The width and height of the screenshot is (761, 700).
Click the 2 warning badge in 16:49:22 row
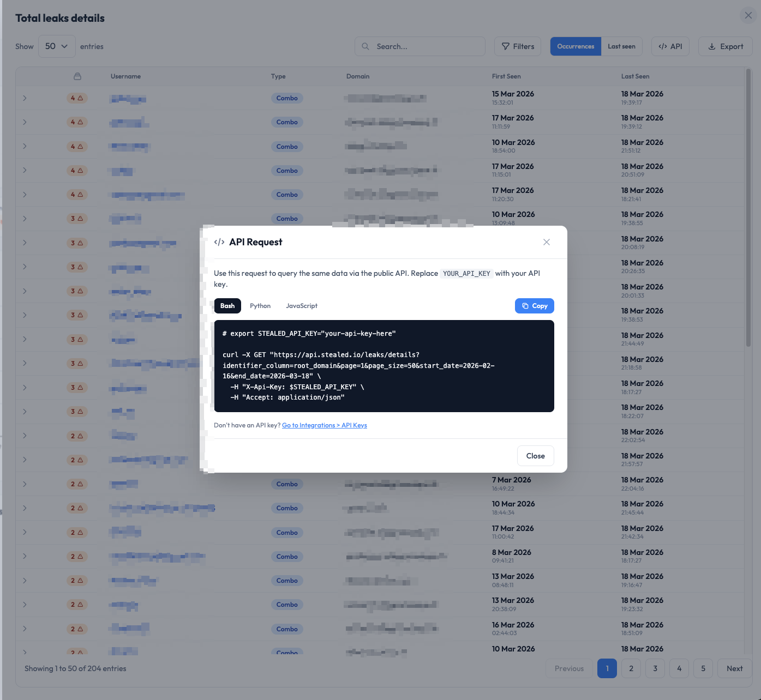[77, 484]
